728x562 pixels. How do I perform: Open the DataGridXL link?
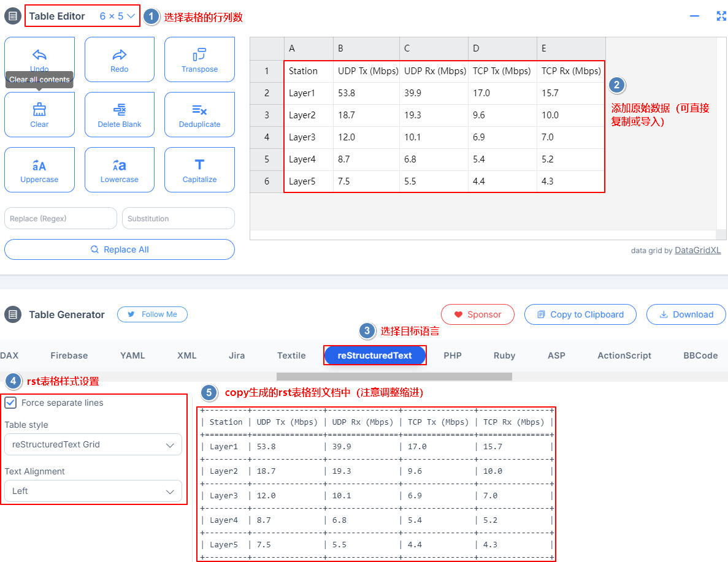coord(698,250)
